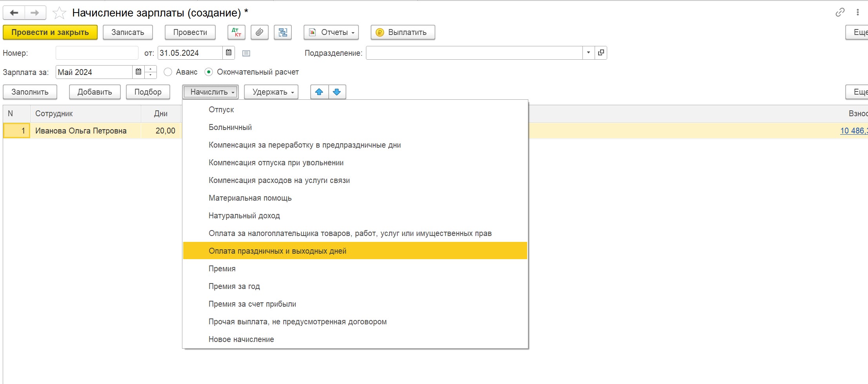This screenshot has height=384, width=868.
Task: Copy link to document icon
Action: pyautogui.click(x=840, y=12)
